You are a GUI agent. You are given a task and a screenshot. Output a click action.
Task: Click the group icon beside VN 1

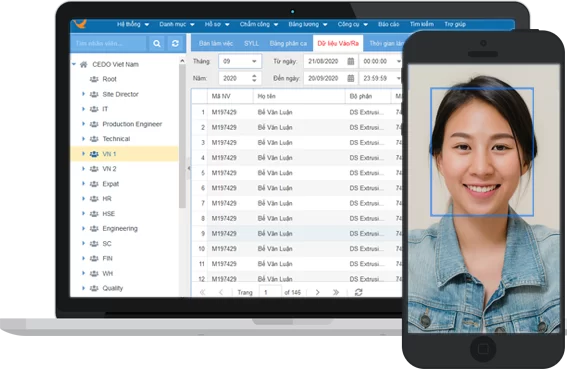(x=94, y=154)
